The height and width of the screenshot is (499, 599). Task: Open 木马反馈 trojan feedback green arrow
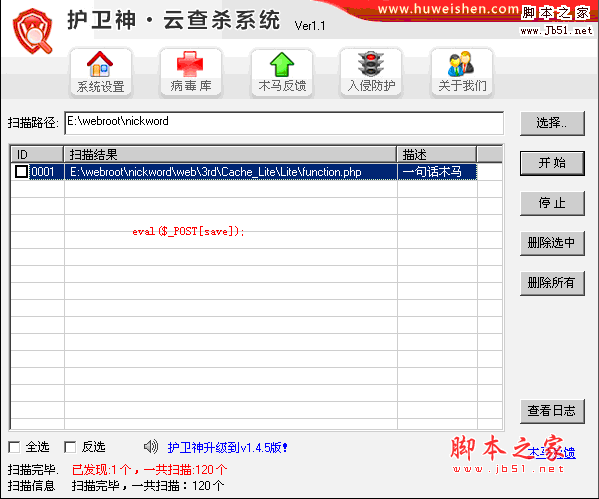(282, 72)
